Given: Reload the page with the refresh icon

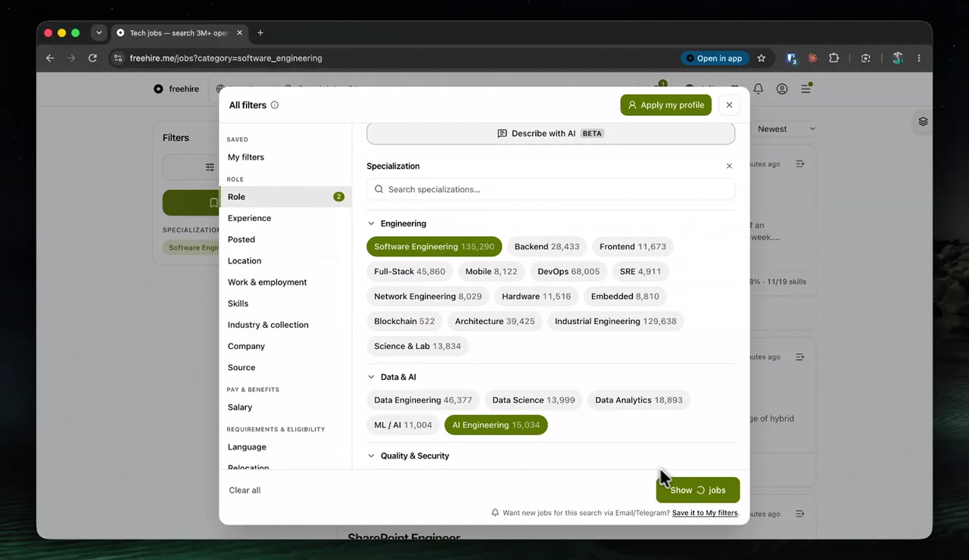Looking at the screenshot, I should [x=92, y=58].
